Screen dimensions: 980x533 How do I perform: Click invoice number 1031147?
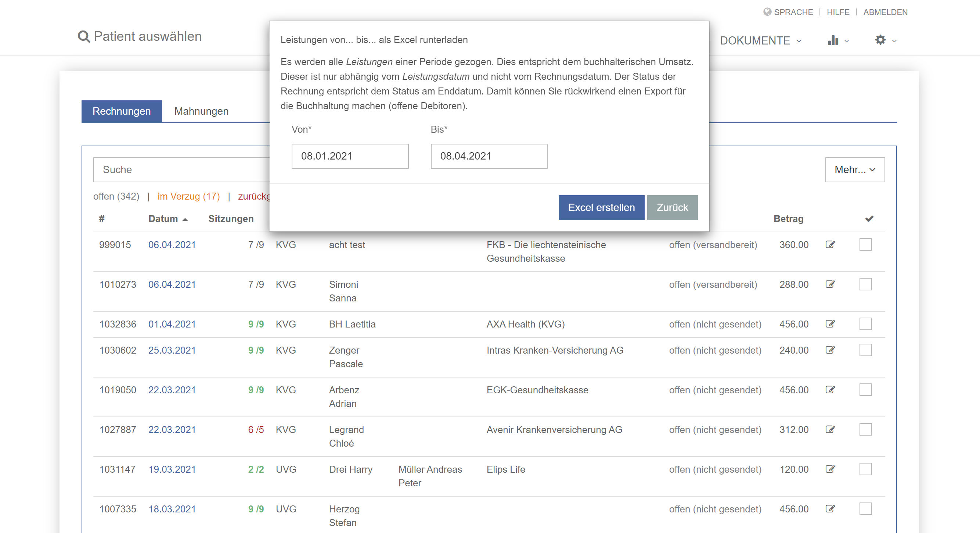[x=117, y=469]
